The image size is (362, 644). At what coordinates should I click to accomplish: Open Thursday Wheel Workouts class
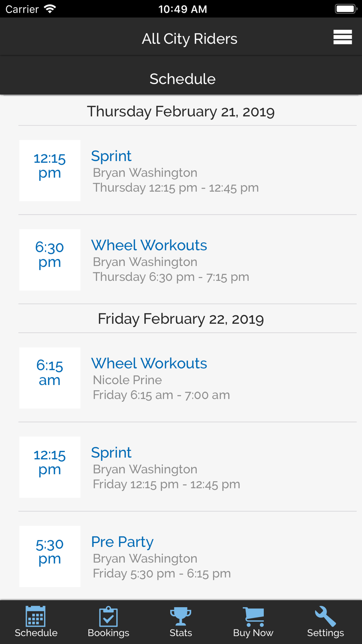pos(149,245)
